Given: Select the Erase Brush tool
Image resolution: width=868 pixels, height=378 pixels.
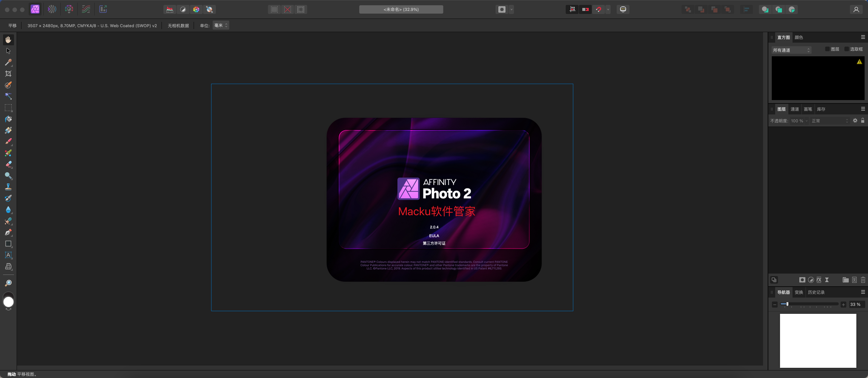Looking at the screenshot, I should pos(8,164).
